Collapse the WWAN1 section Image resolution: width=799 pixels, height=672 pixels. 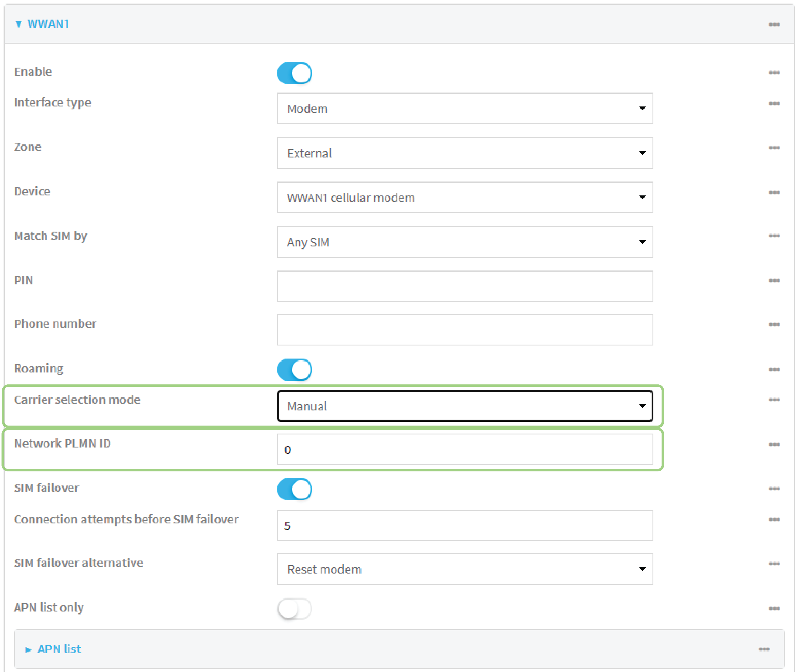pyautogui.click(x=47, y=24)
